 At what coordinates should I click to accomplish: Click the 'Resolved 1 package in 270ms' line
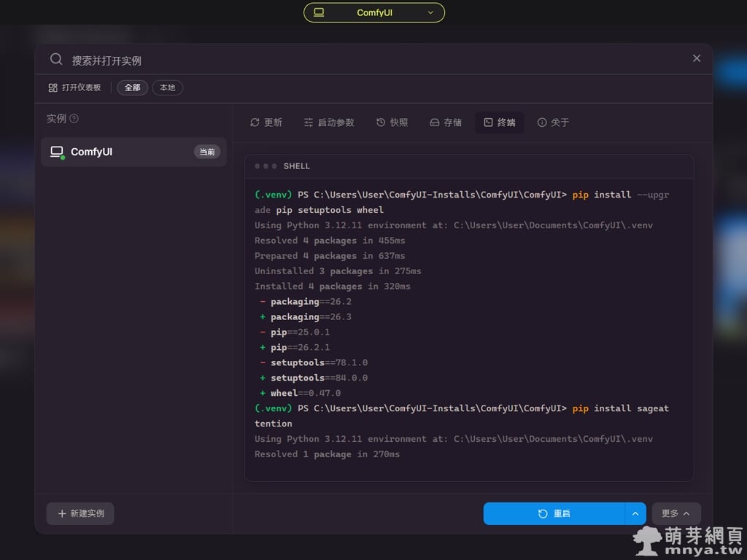(327, 454)
